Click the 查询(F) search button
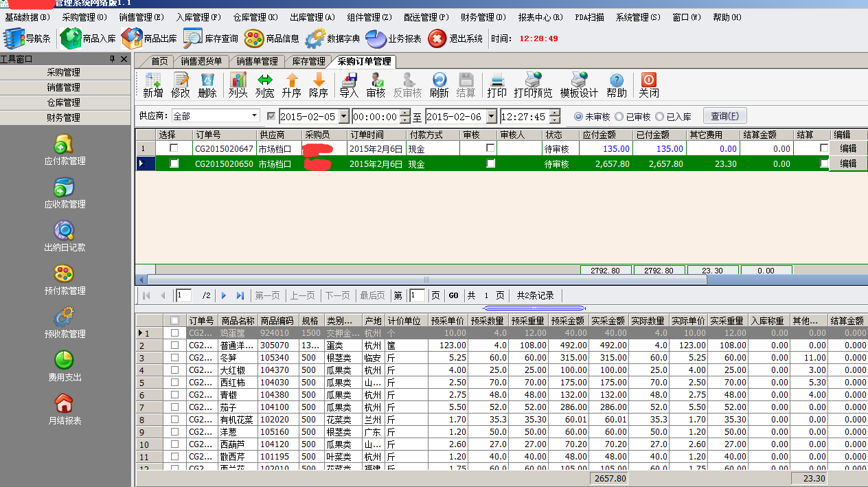868x487 pixels. pyautogui.click(x=724, y=116)
